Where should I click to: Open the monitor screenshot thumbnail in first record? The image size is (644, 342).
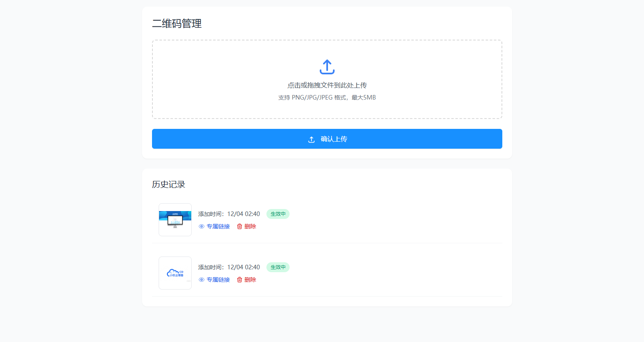click(175, 220)
